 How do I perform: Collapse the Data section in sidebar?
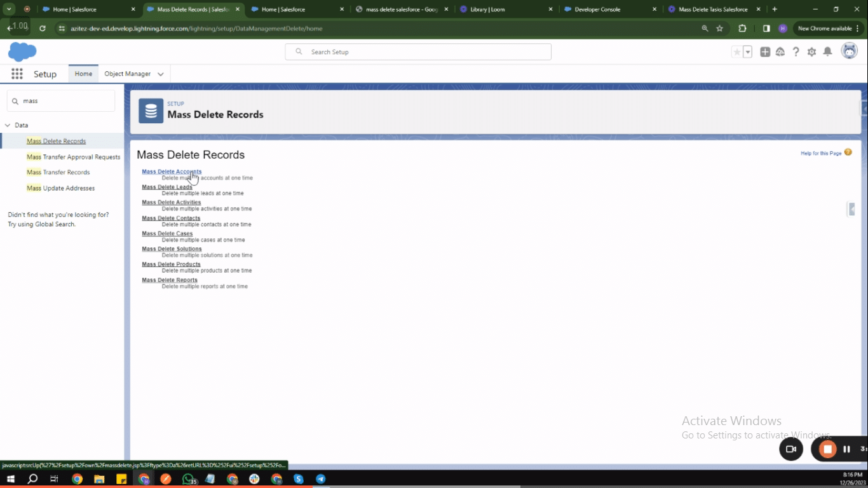pyautogui.click(x=8, y=125)
